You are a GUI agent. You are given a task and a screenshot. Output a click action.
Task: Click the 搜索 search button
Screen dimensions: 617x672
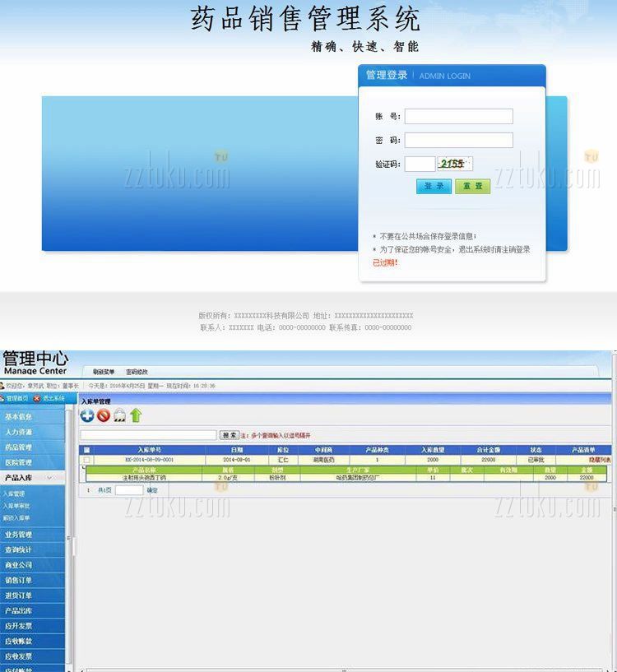click(229, 435)
